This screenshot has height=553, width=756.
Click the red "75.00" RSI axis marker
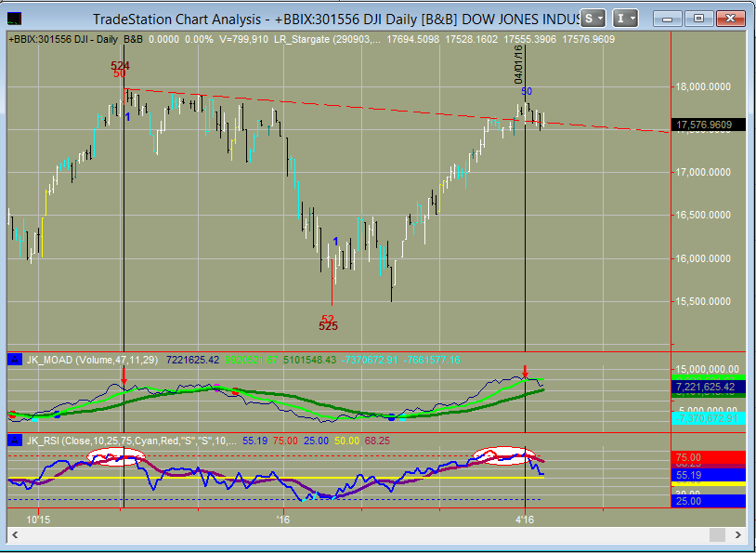(x=709, y=457)
